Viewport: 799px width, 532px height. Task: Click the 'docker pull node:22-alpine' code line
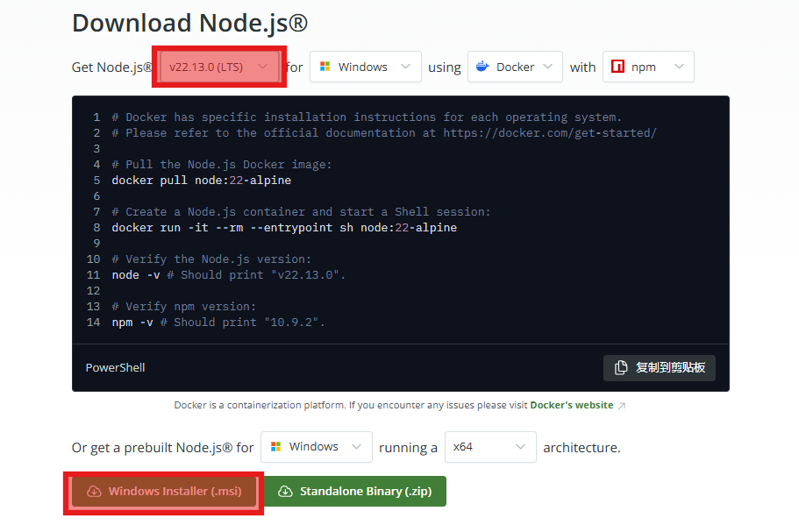click(201, 181)
